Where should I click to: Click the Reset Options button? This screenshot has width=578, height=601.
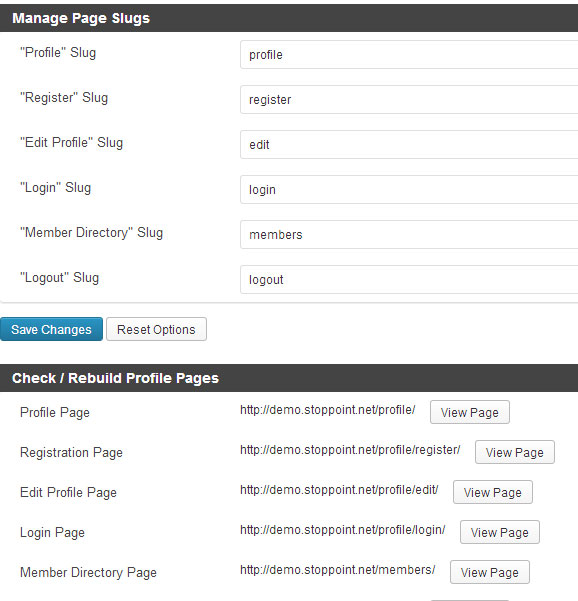pos(156,329)
